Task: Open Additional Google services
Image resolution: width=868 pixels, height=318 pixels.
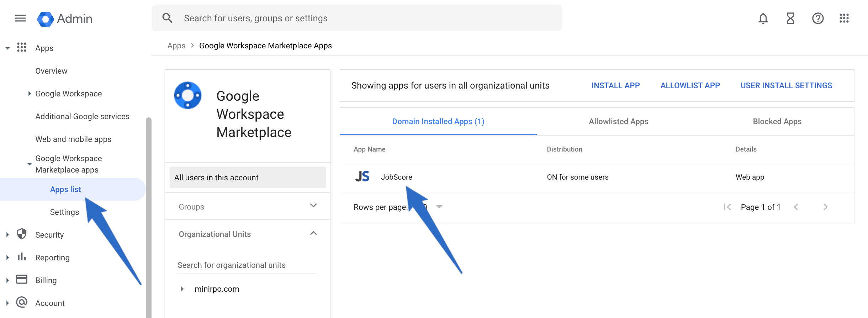Action: point(82,116)
